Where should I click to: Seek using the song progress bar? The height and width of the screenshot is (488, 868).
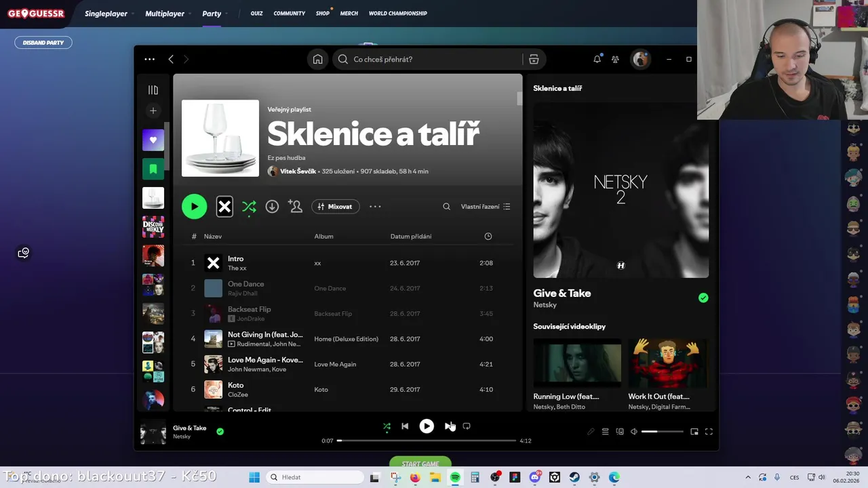(427, 441)
